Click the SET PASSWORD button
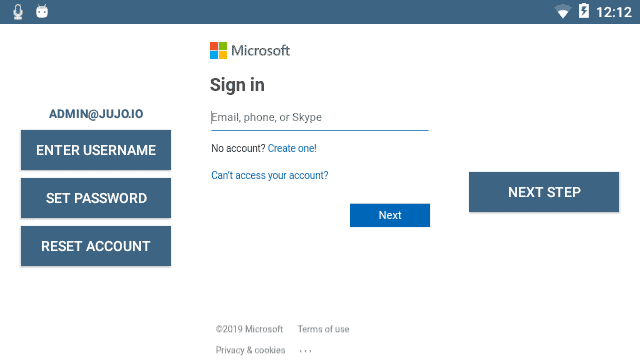The image size is (640, 360). (96, 198)
